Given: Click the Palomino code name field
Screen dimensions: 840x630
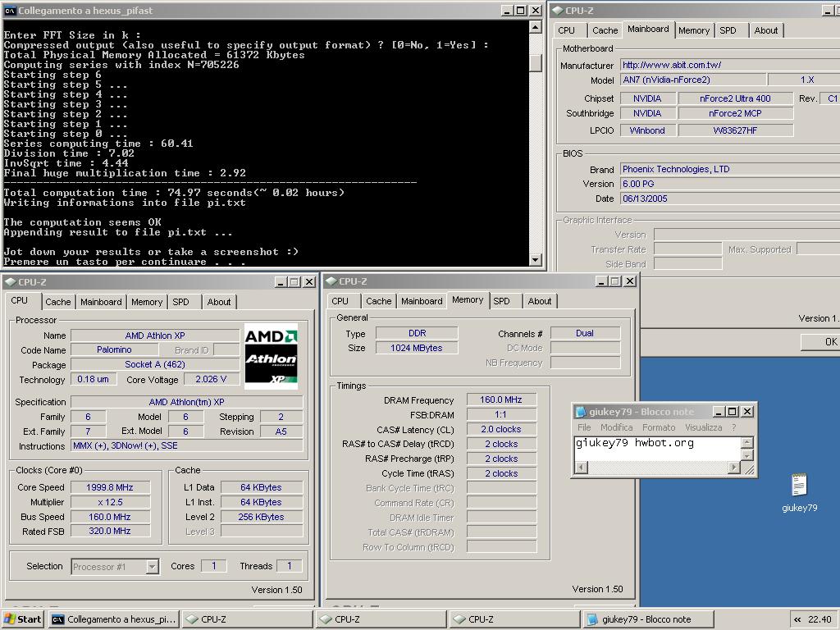Looking at the screenshot, I should tap(114, 349).
